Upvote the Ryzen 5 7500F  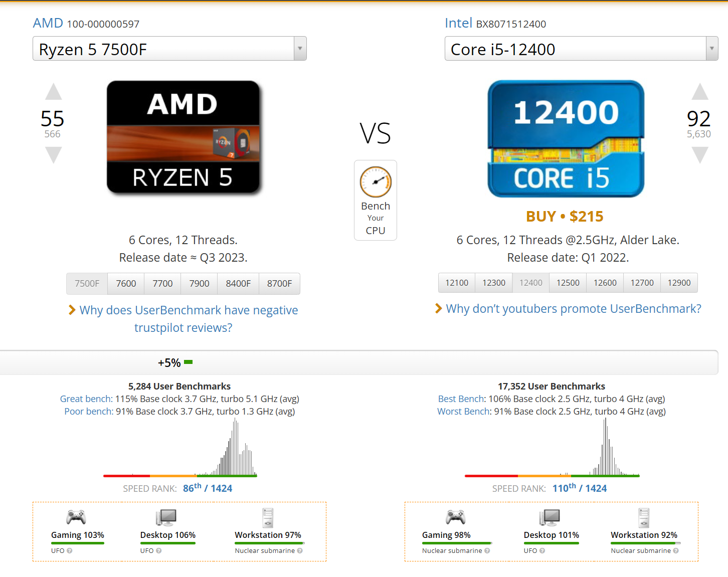point(54,92)
